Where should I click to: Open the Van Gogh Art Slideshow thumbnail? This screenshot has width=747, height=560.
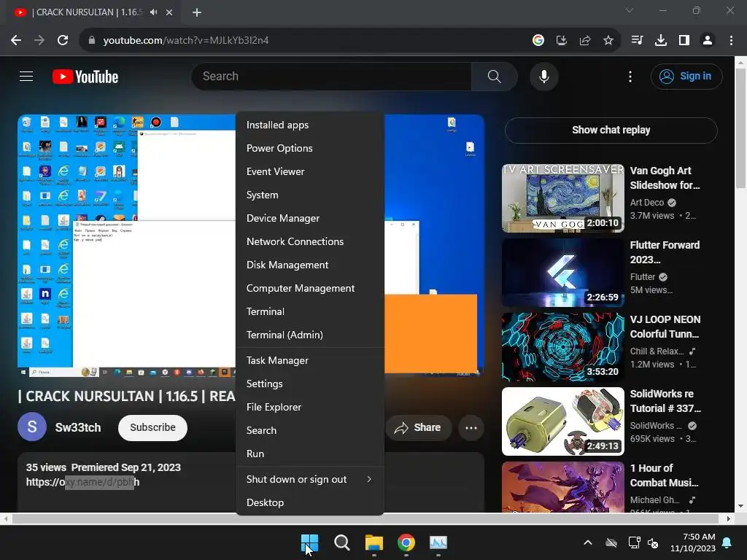[562, 198]
